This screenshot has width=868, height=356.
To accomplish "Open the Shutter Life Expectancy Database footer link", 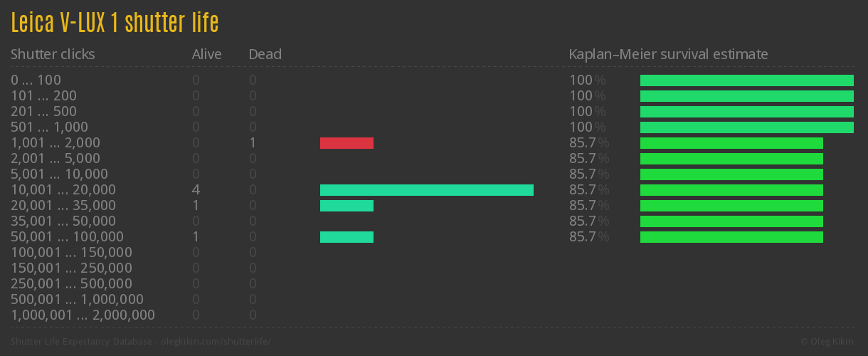I will (x=141, y=342).
